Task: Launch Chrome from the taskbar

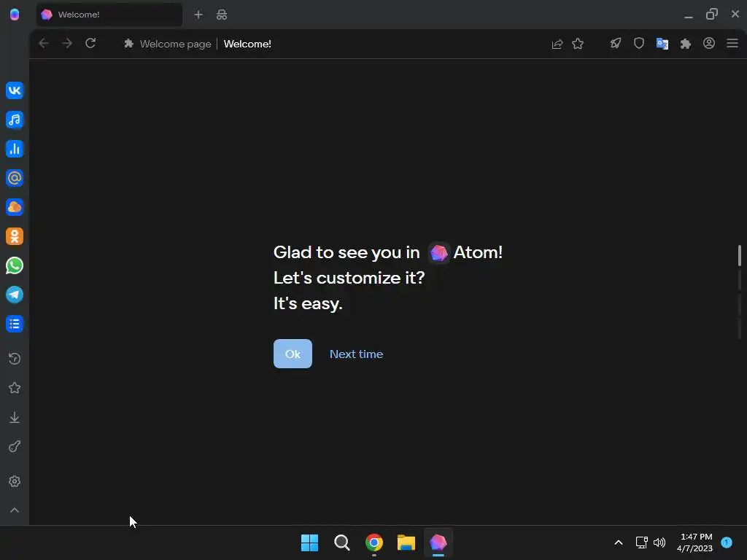Action: (x=374, y=542)
